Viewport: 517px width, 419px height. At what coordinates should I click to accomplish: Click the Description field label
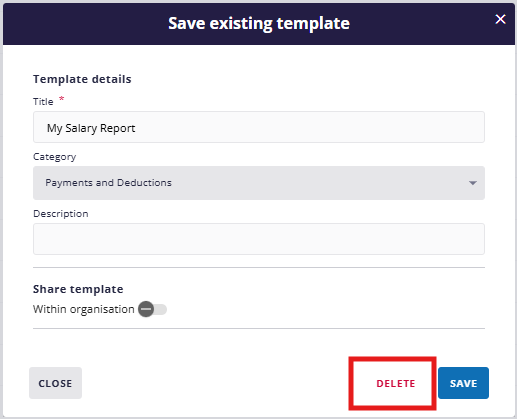tap(61, 213)
